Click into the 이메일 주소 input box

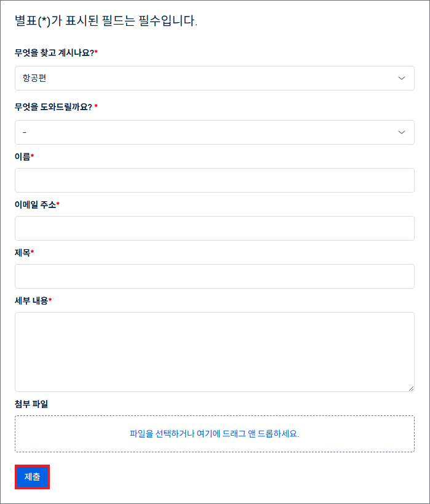pyautogui.click(x=214, y=228)
